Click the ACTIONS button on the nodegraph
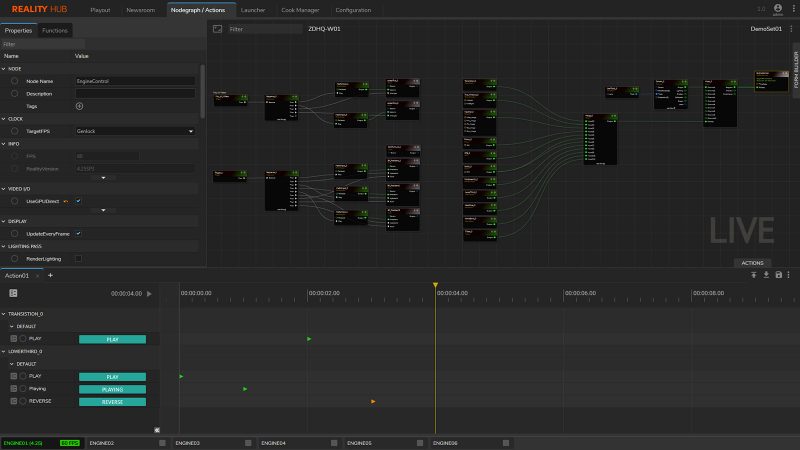800x450 pixels. [752, 263]
